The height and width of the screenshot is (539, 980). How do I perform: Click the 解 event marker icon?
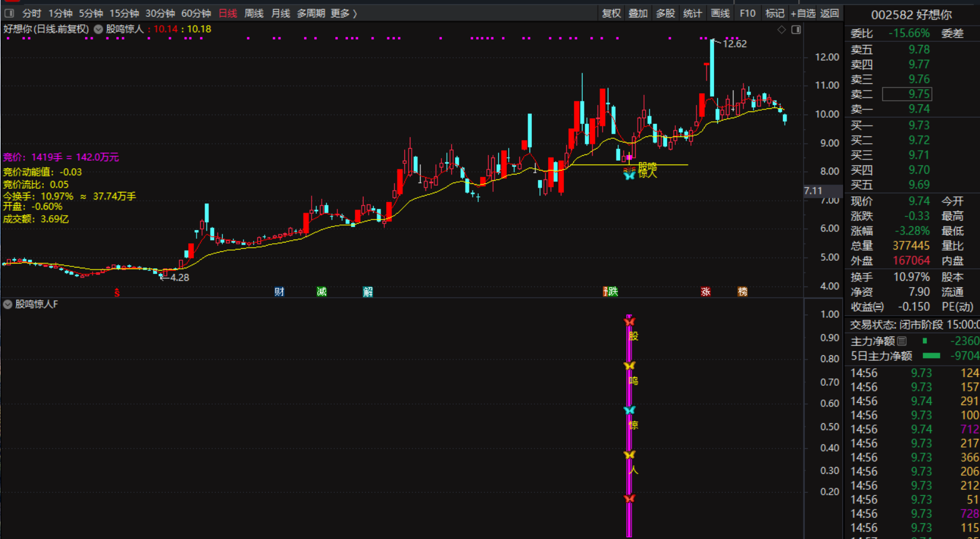368,291
